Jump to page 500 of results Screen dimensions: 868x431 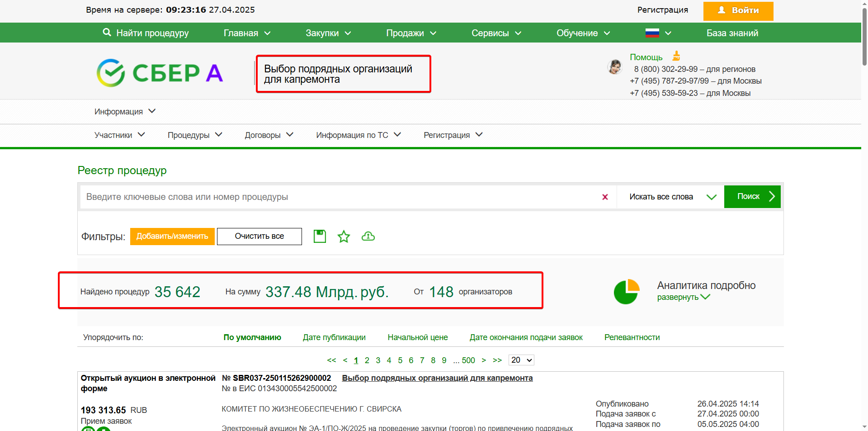click(x=468, y=360)
